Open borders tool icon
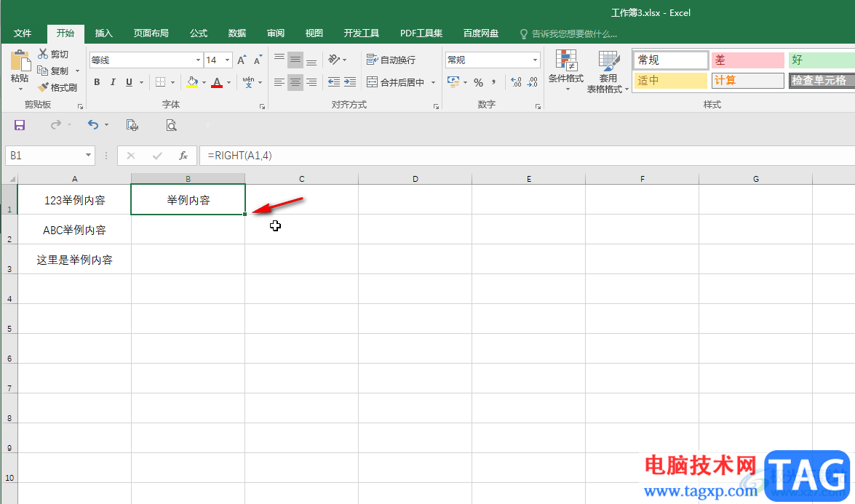 click(x=160, y=82)
